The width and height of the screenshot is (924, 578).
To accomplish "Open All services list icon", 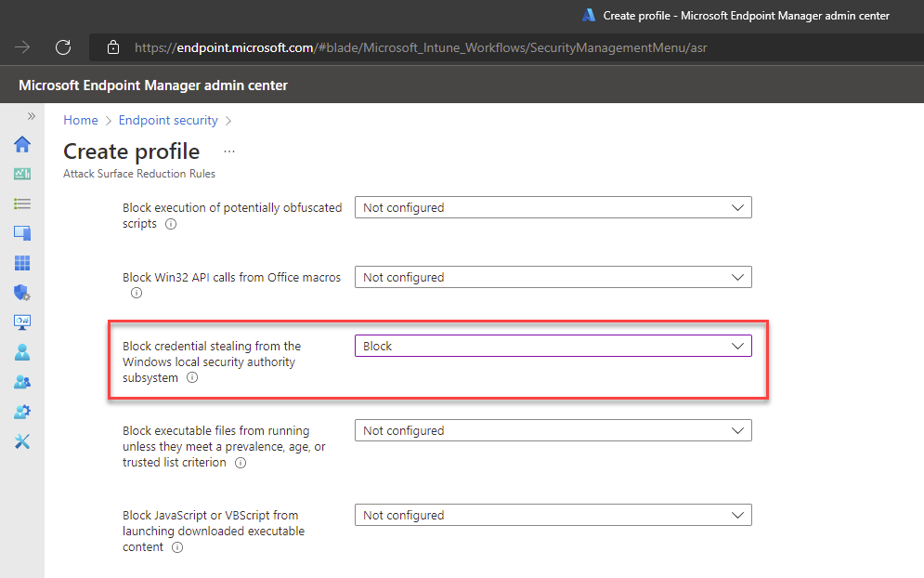I will click(x=22, y=204).
